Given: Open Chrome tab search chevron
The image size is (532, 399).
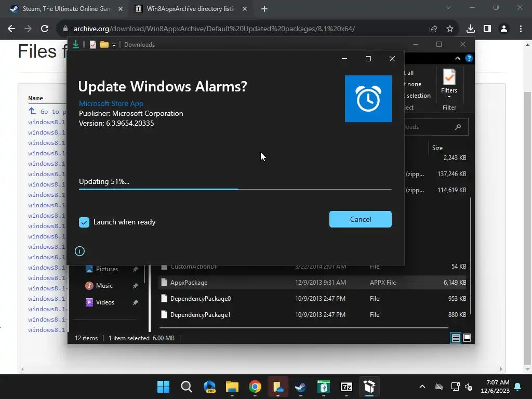Looking at the screenshot, I should coord(448,7).
